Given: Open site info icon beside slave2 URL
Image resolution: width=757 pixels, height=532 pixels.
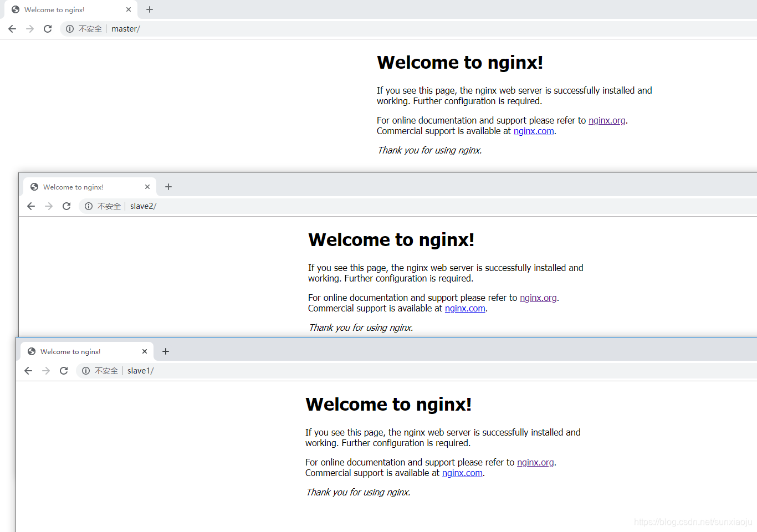Looking at the screenshot, I should click(89, 206).
